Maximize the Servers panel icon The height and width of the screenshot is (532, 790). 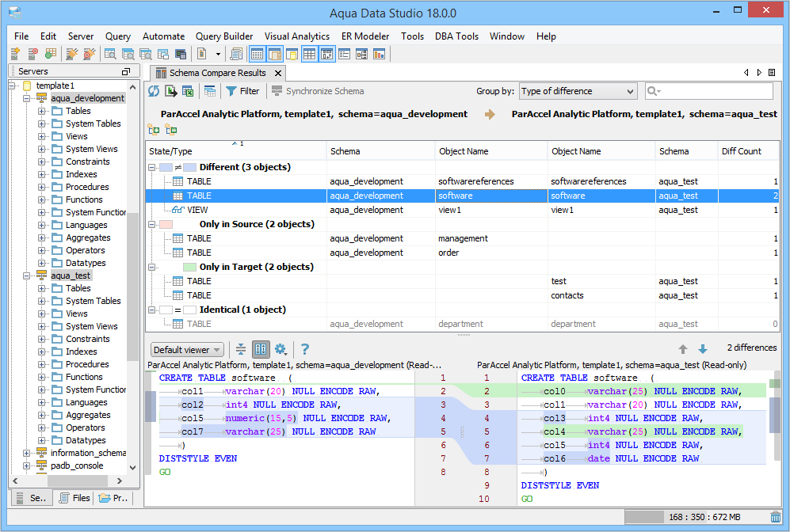tap(126, 71)
